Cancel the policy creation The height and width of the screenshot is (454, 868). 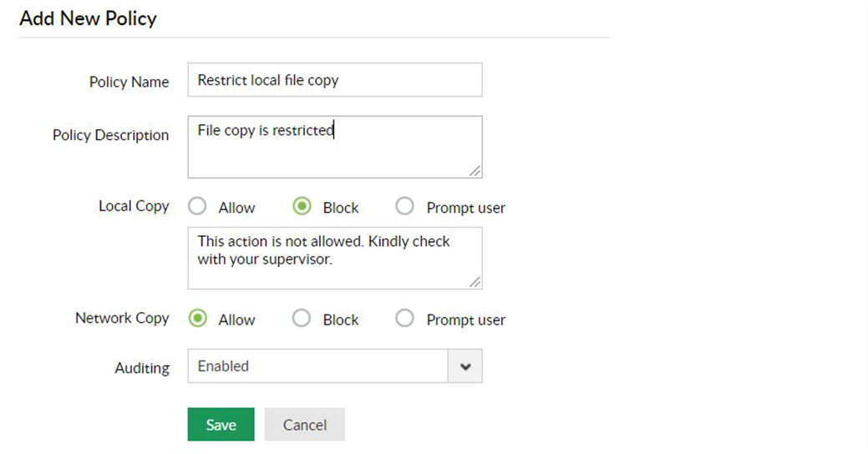304,425
